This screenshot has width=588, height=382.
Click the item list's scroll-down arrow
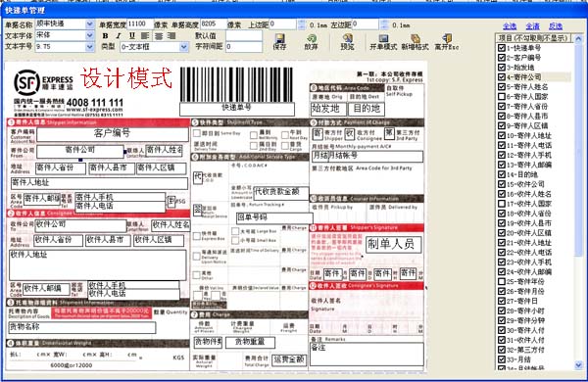(578, 364)
